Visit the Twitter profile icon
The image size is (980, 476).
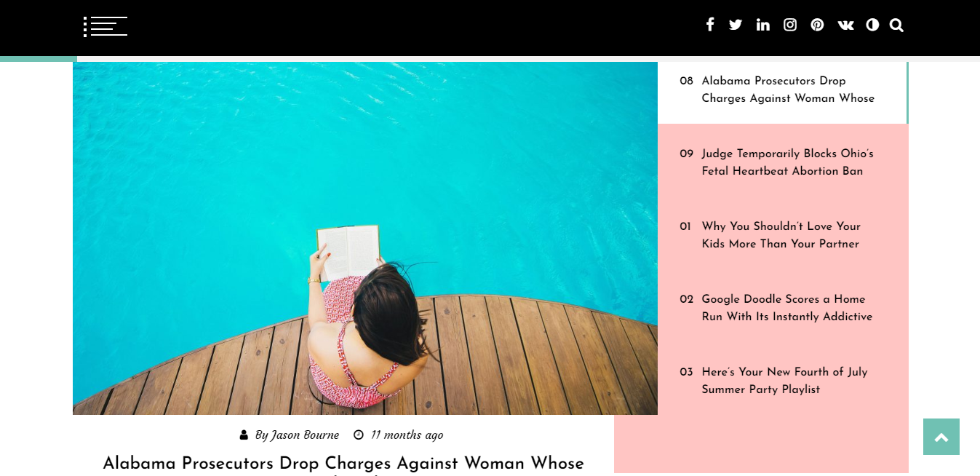pos(736,25)
